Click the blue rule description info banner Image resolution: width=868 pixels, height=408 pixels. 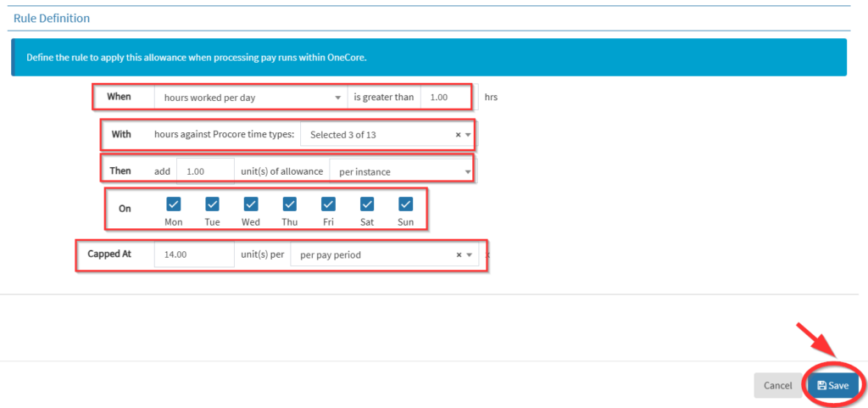coord(428,58)
